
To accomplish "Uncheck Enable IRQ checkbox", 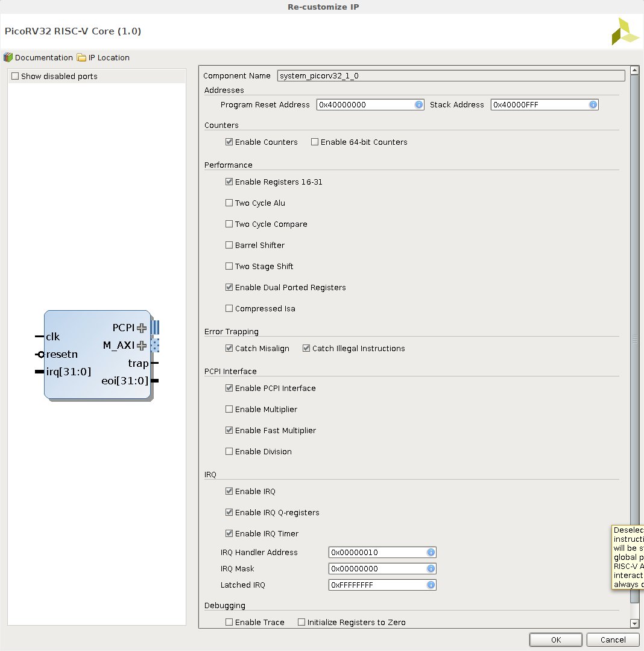I will 229,491.
